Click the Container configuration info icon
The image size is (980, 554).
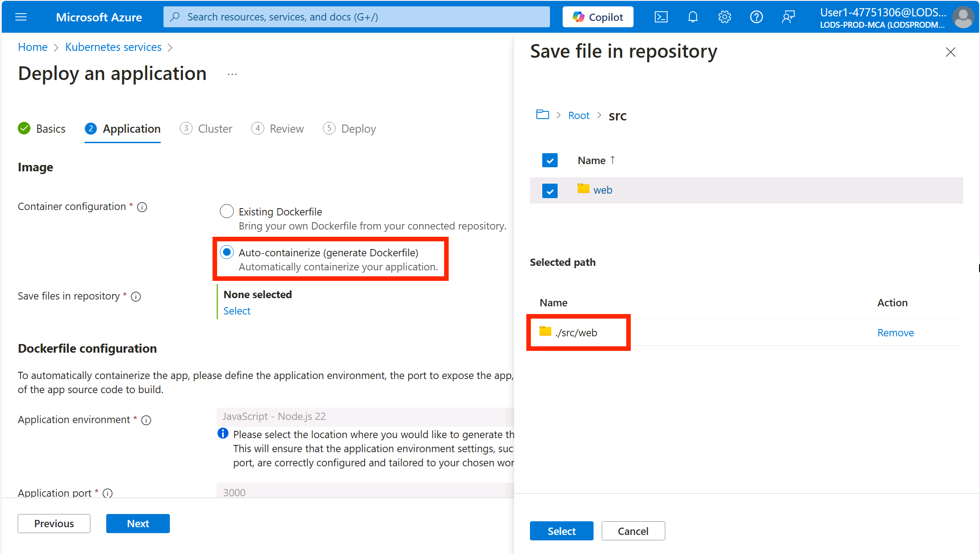click(142, 207)
